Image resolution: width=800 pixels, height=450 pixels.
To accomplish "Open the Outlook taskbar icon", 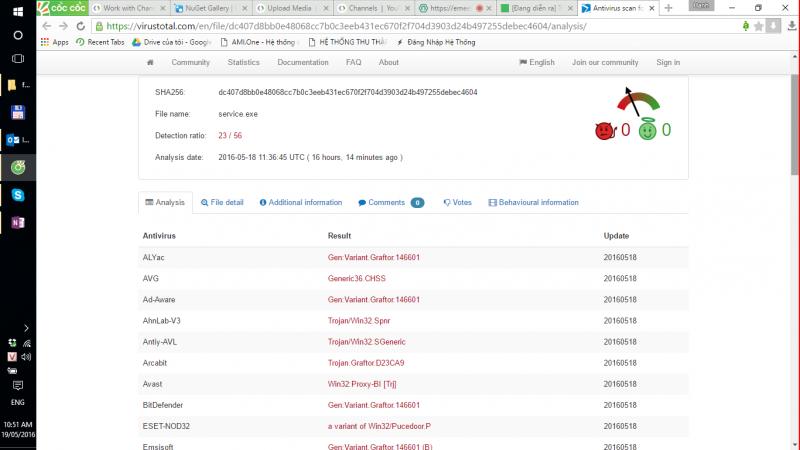I will click(x=12, y=140).
